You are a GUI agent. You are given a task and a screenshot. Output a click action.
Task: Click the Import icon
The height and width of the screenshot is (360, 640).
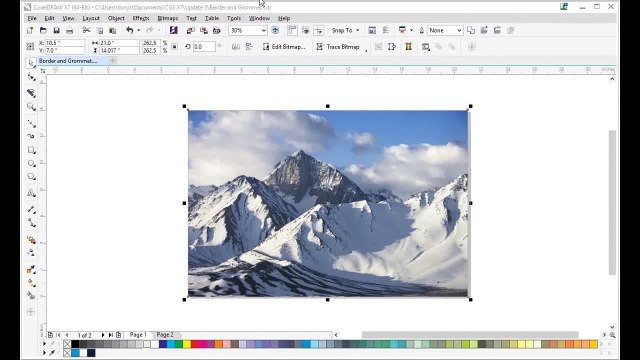[x=190, y=30]
